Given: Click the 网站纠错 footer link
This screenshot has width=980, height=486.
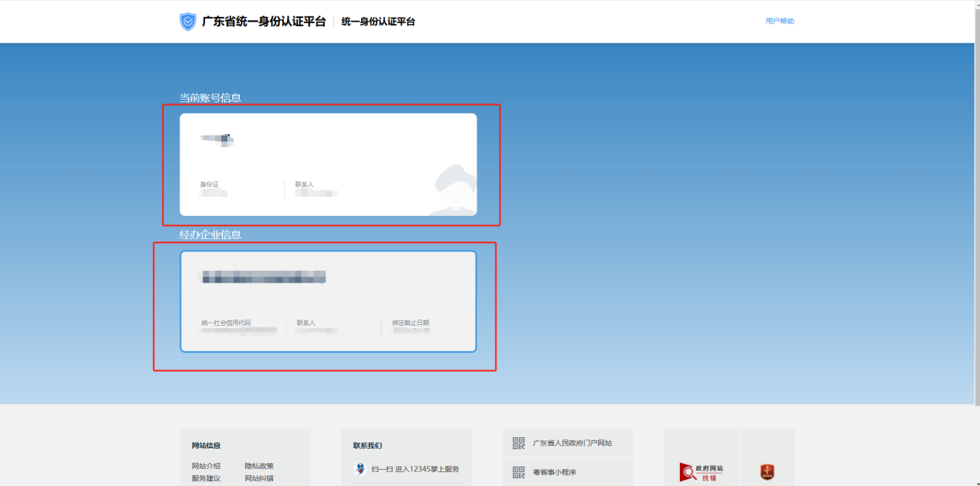Looking at the screenshot, I should point(259,478).
